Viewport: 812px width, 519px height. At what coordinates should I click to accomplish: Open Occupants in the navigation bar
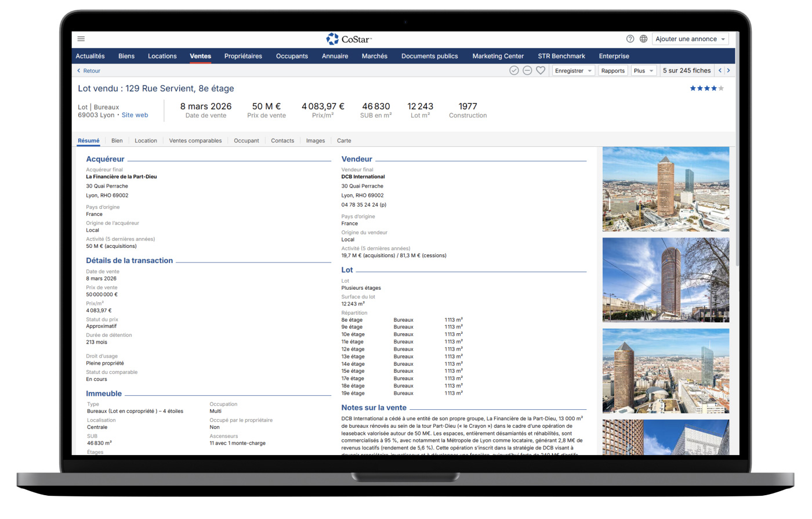(292, 56)
